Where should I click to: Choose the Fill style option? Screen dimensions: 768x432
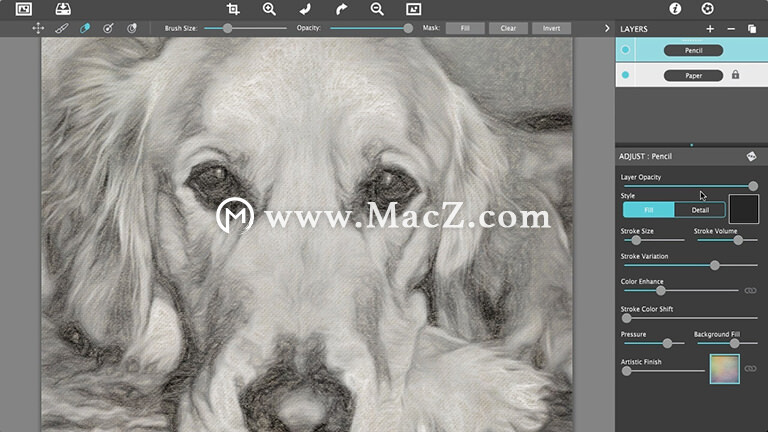tap(648, 210)
